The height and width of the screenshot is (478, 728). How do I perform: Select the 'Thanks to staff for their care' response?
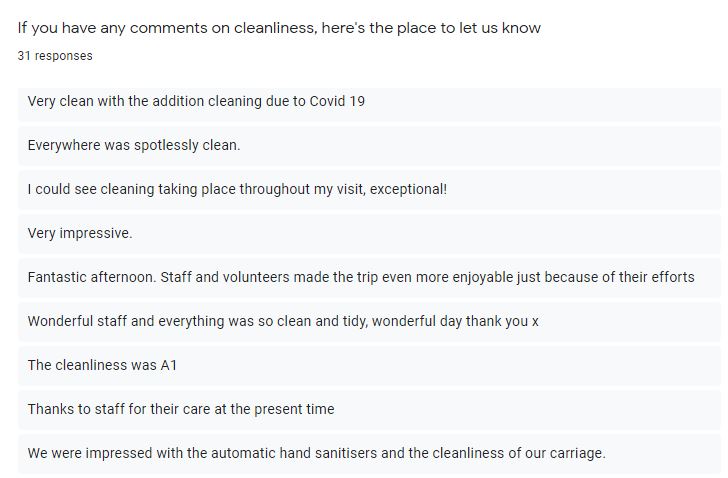[x=369, y=409]
